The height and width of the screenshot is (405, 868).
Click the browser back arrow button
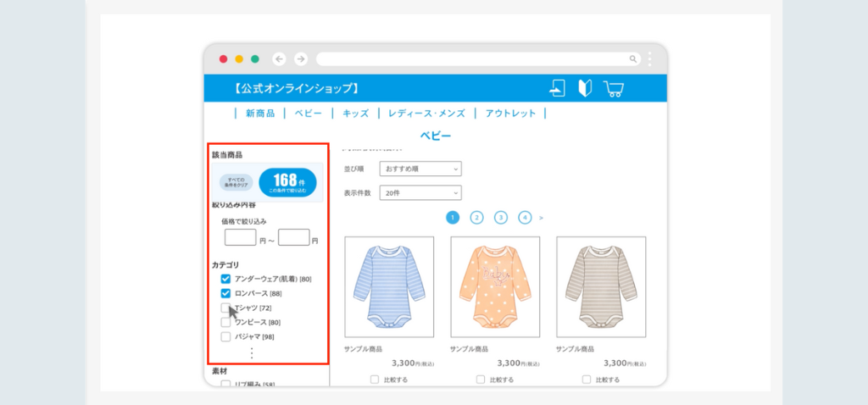pyautogui.click(x=280, y=59)
